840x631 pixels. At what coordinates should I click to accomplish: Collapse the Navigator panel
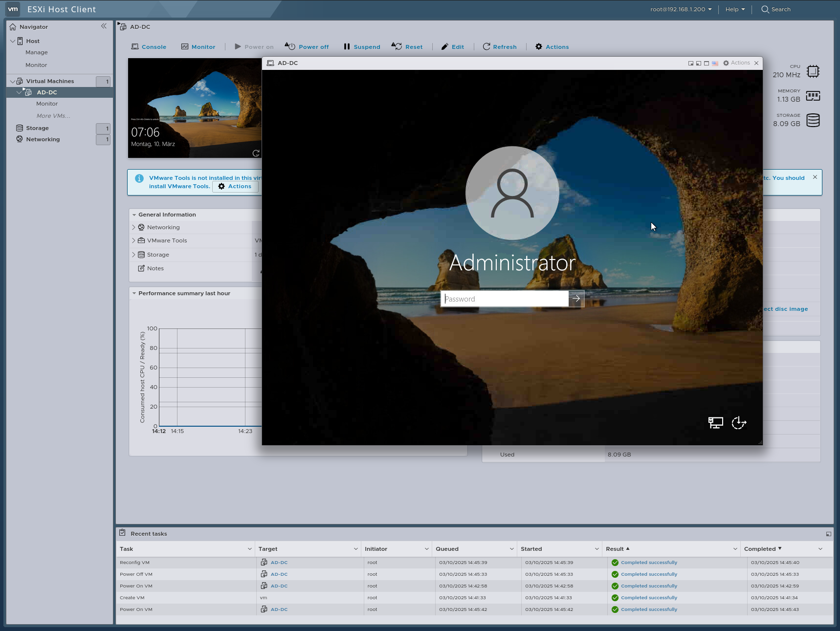click(x=104, y=26)
